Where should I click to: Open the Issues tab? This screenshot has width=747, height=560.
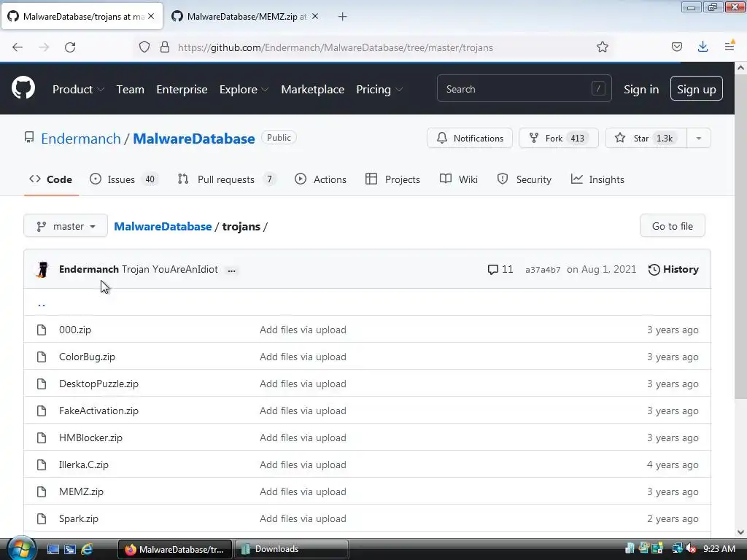(123, 179)
